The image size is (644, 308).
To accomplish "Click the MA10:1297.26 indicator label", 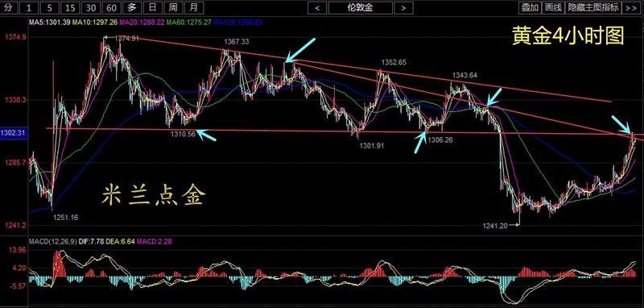I will pyautogui.click(x=95, y=22).
